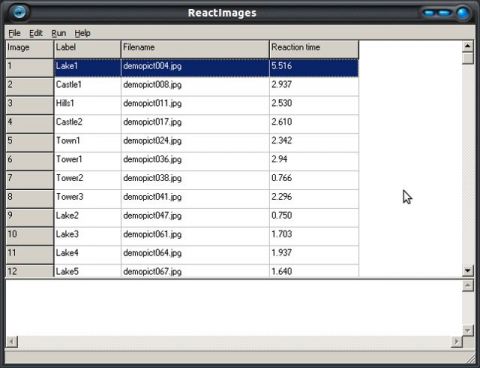Click the 0.750 reaction time cell

314,218
